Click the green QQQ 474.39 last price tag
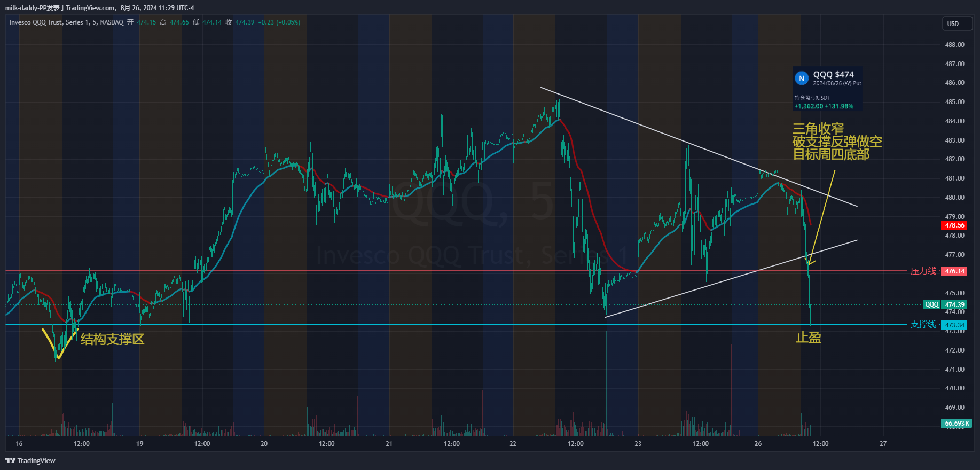This screenshot has width=980, height=470. 946,305
